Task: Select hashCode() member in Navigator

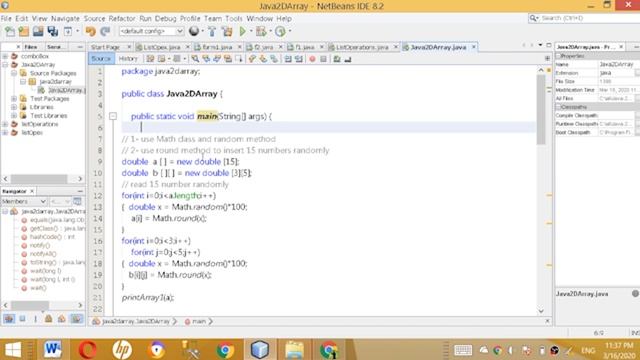Action: click(48, 237)
